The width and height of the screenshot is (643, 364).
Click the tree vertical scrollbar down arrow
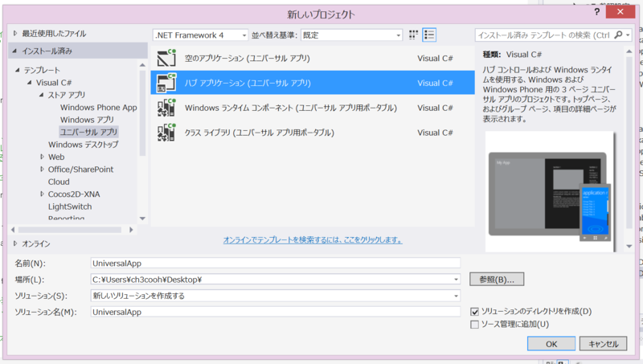pyautogui.click(x=142, y=219)
